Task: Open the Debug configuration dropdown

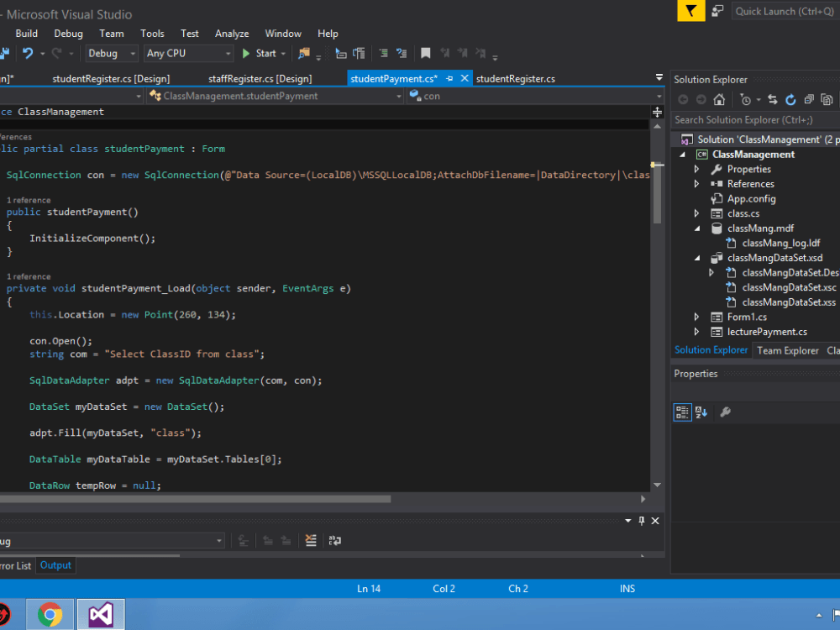Action: click(111, 53)
